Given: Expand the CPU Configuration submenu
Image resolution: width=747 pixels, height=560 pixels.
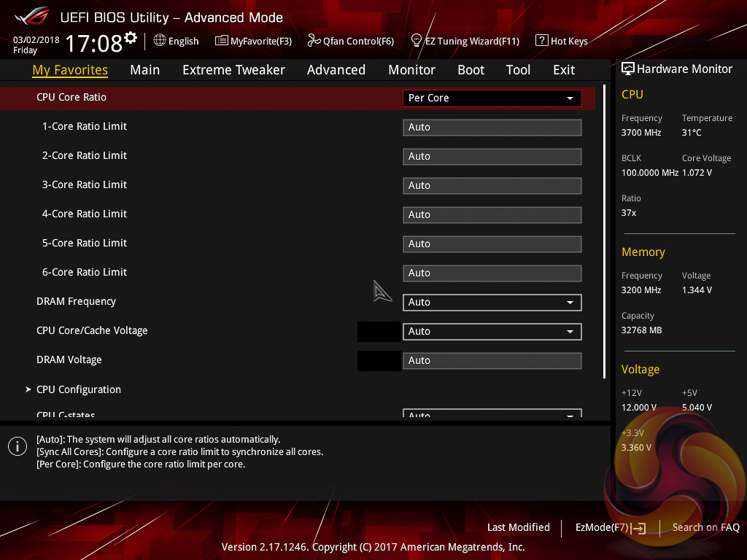Looking at the screenshot, I should click(x=79, y=389).
